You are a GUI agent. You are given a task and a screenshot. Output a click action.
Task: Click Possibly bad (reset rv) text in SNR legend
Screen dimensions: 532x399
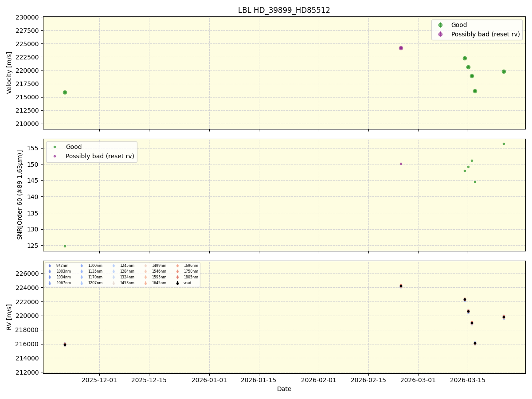pyautogui.click(x=100, y=156)
